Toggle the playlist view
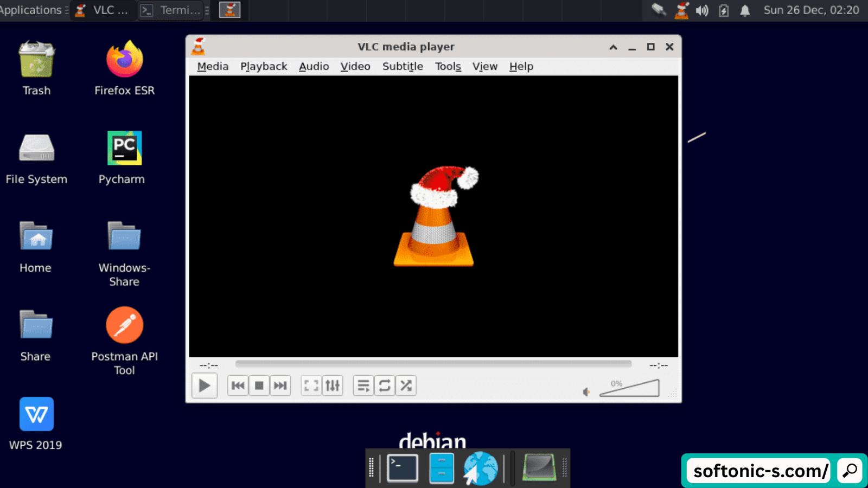Image resolution: width=868 pixels, height=488 pixels. click(363, 386)
